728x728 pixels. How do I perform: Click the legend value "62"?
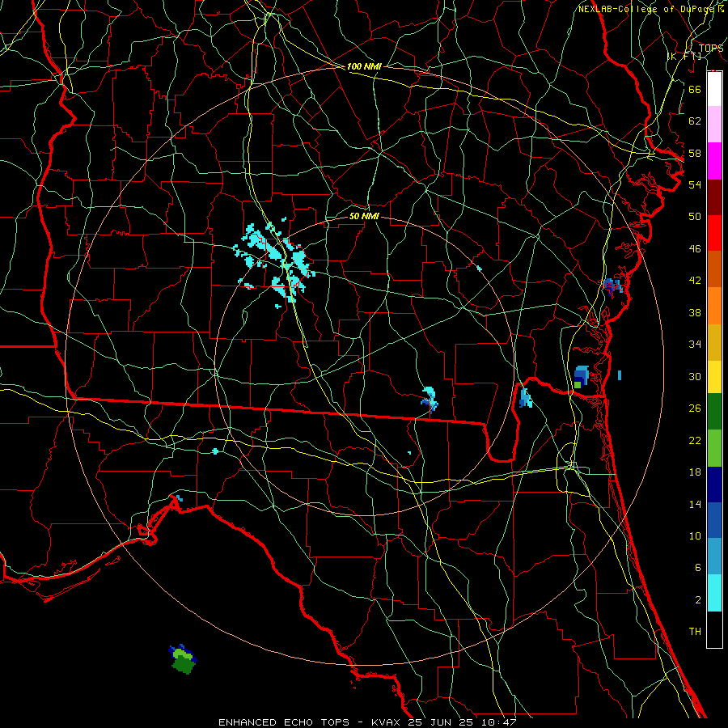click(x=695, y=121)
